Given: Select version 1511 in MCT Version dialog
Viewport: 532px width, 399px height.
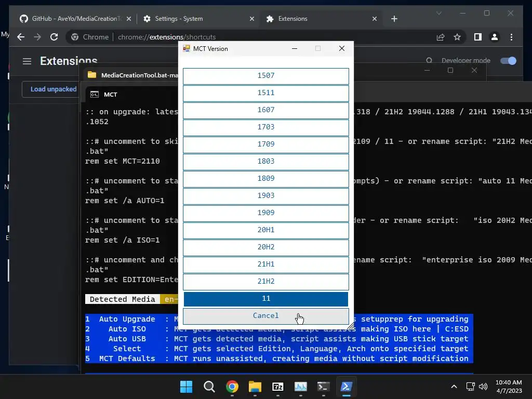Looking at the screenshot, I should coord(265,94).
